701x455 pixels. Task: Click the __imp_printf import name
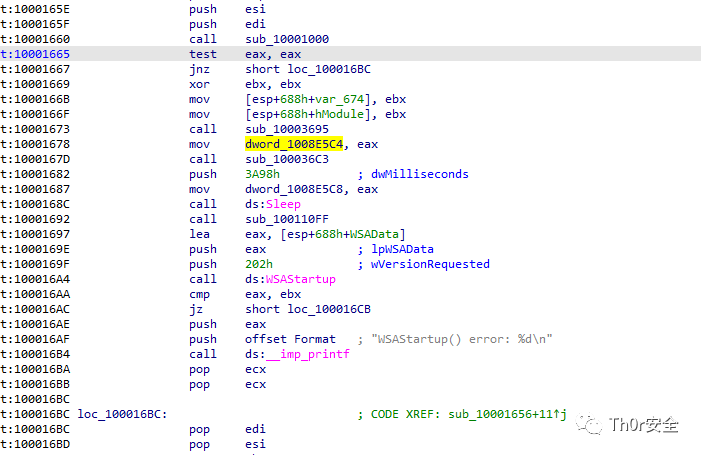pos(308,354)
